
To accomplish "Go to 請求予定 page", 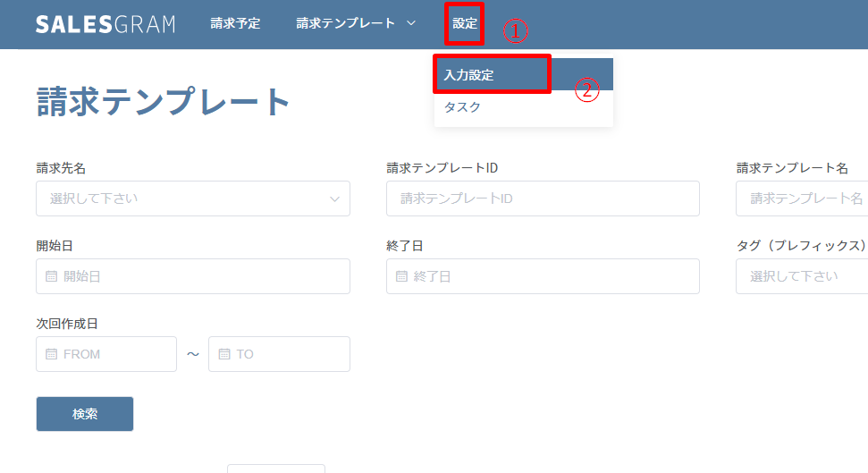I will 235,23.
